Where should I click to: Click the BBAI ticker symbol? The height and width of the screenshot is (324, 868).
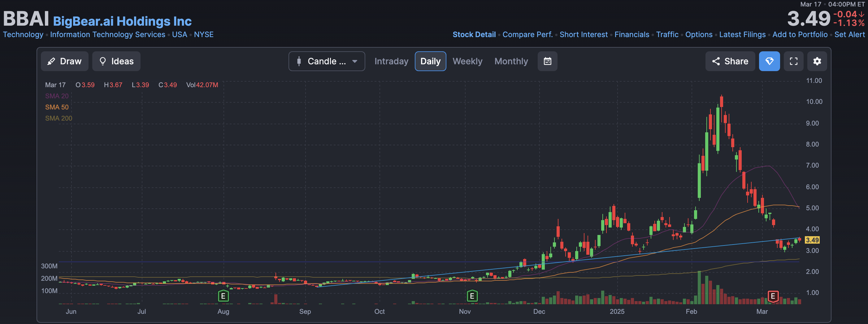(26, 19)
